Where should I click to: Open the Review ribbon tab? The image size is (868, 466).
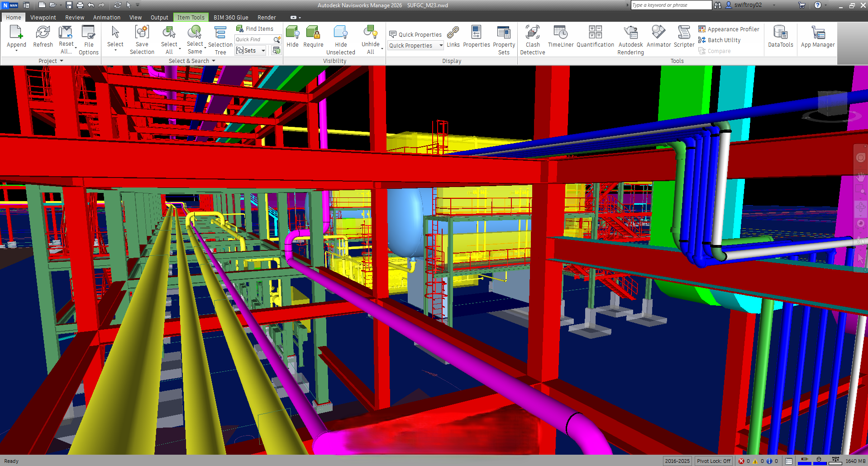click(75, 17)
